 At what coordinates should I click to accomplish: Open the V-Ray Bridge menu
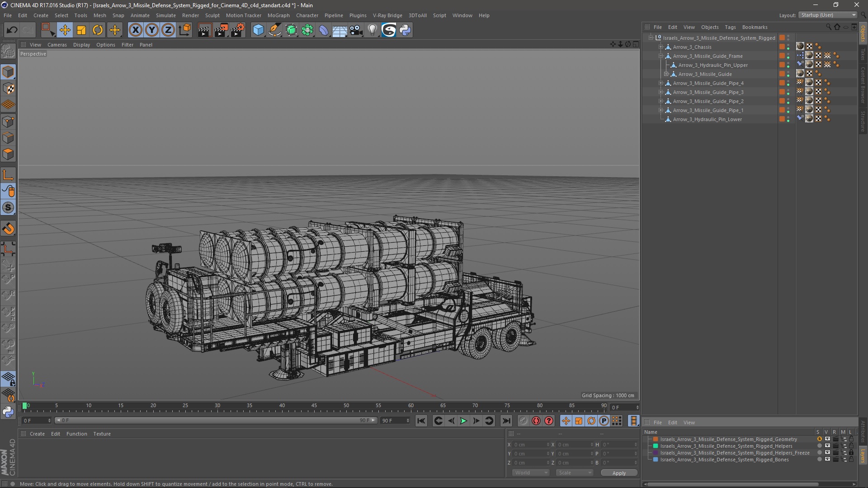[x=387, y=15]
